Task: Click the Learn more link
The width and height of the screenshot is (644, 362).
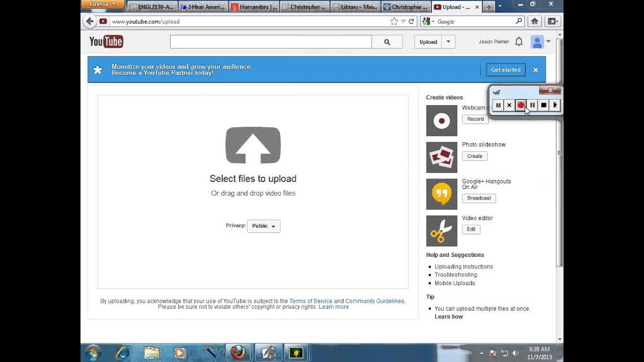Action: pyautogui.click(x=334, y=307)
